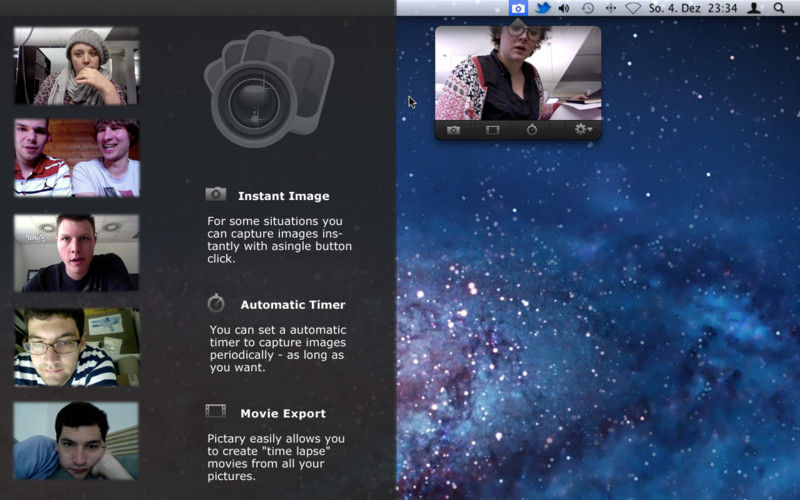Screen dimensions: 800x500
Task: Open Spotlight search magnifier icon
Action: 779,8
